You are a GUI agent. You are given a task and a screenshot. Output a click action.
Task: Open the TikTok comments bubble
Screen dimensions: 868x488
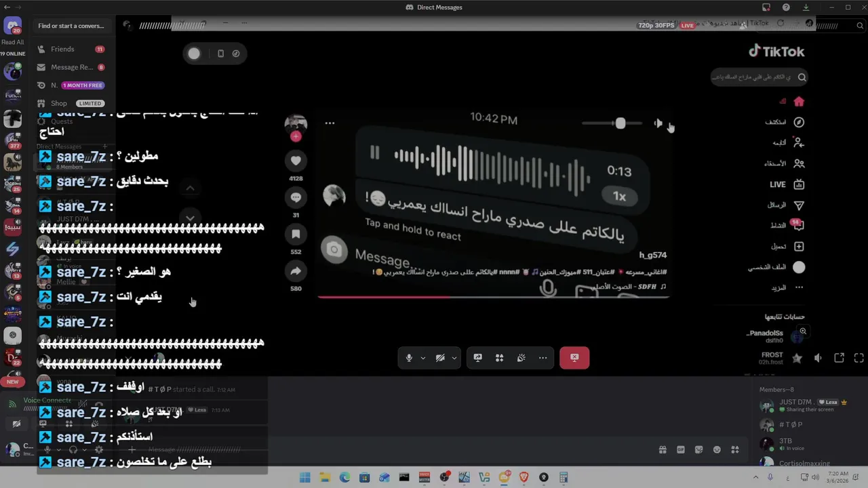tap(296, 197)
